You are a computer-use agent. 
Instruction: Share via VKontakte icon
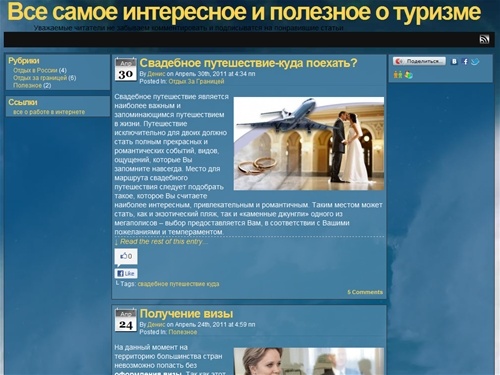(x=454, y=62)
